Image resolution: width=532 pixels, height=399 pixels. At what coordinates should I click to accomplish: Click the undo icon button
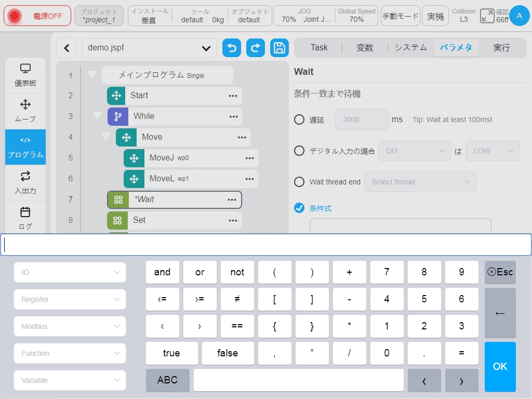click(232, 48)
